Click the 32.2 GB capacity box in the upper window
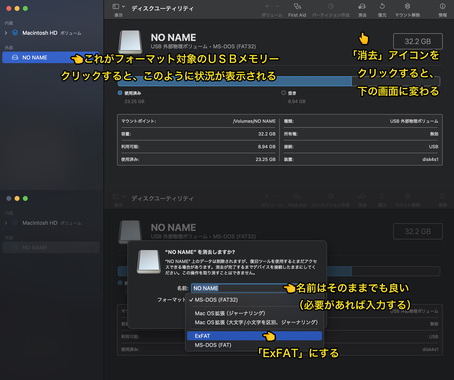This screenshot has height=380, width=454. 418,41
